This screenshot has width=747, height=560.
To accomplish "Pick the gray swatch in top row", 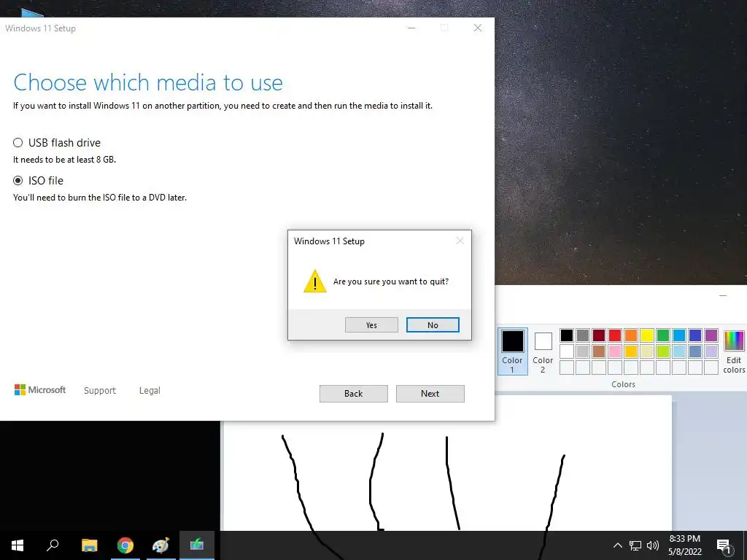I will coord(583,335).
